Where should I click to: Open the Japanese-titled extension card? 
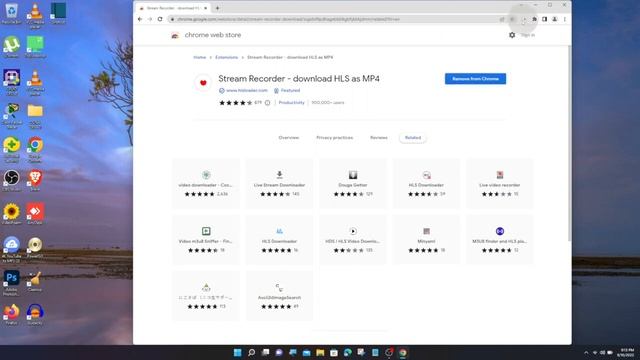point(206,296)
